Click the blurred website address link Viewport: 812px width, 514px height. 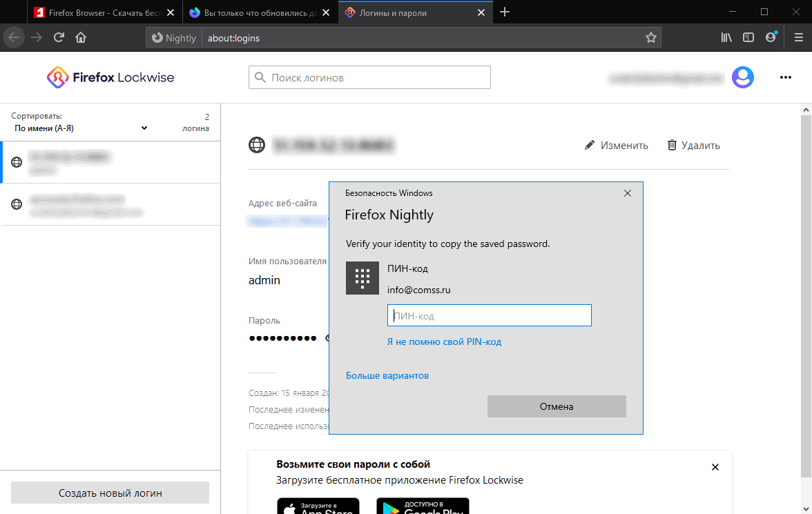(287, 221)
